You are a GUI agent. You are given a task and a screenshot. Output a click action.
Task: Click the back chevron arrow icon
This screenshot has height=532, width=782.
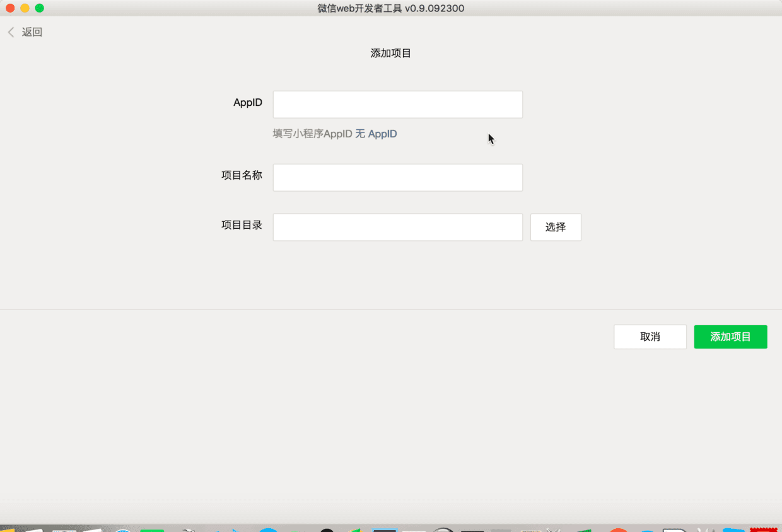[11, 32]
